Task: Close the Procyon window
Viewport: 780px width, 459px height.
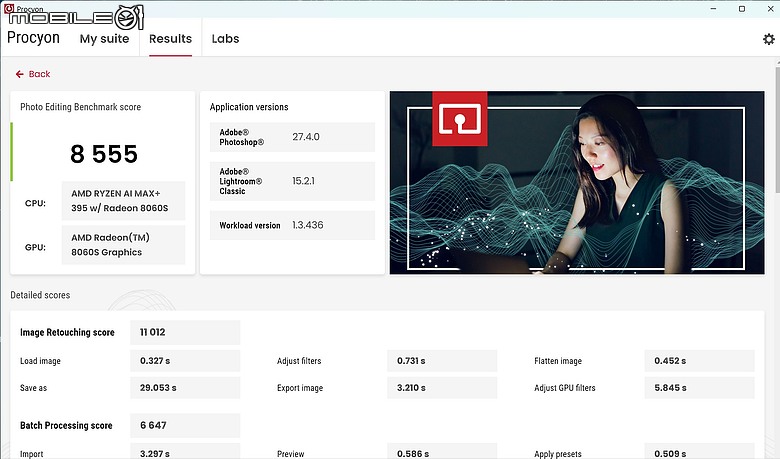Action: point(770,8)
